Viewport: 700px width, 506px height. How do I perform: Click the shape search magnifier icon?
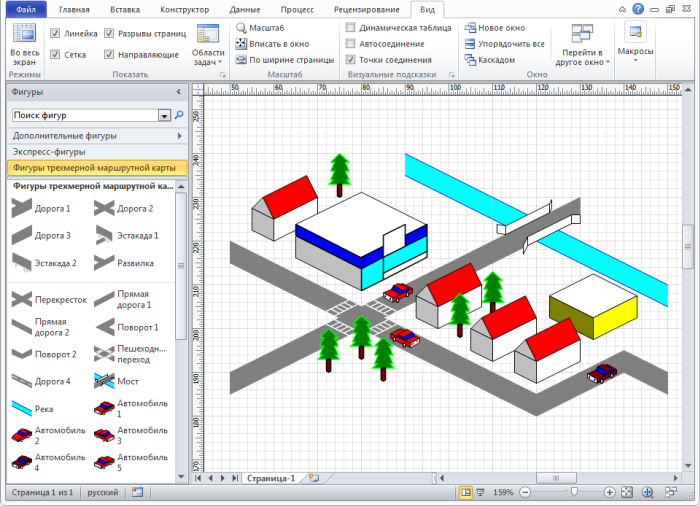coord(179,115)
